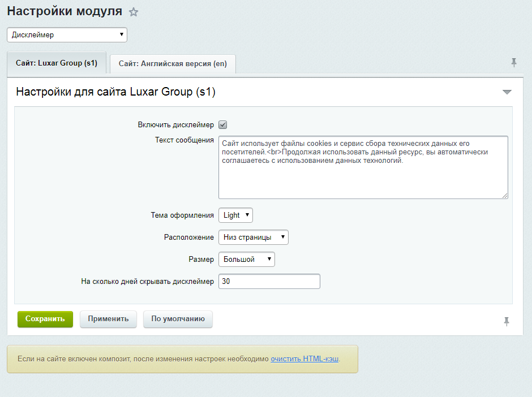The height and width of the screenshot is (397, 532).
Task: Click the pin icon beside the site tabs
Action: 514,62
